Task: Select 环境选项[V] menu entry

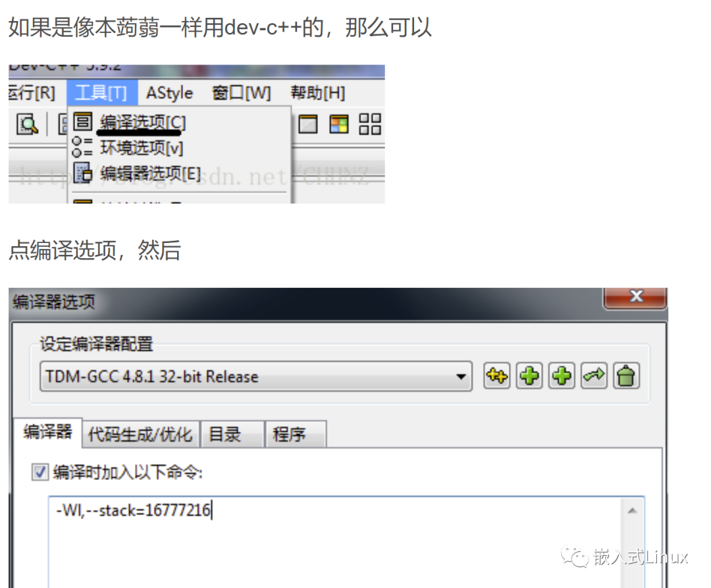Action: (142, 147)
